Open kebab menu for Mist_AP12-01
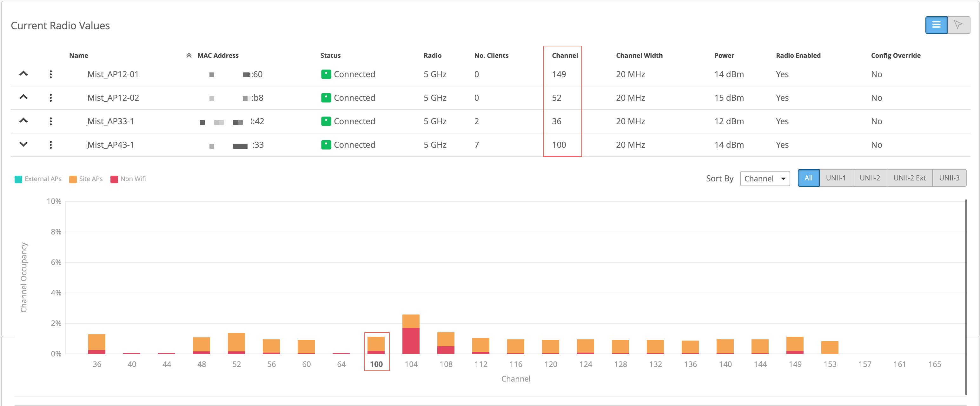 coord(50,74)
